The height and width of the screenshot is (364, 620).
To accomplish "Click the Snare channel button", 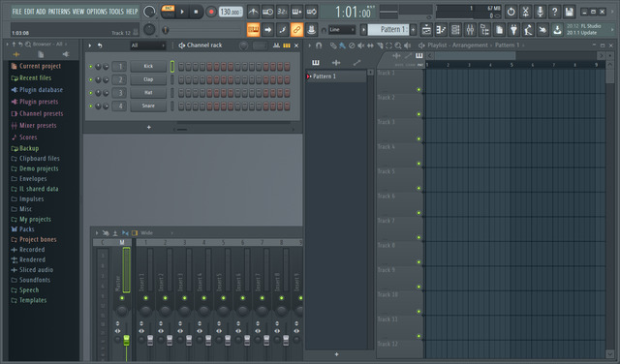I will 148,106.
